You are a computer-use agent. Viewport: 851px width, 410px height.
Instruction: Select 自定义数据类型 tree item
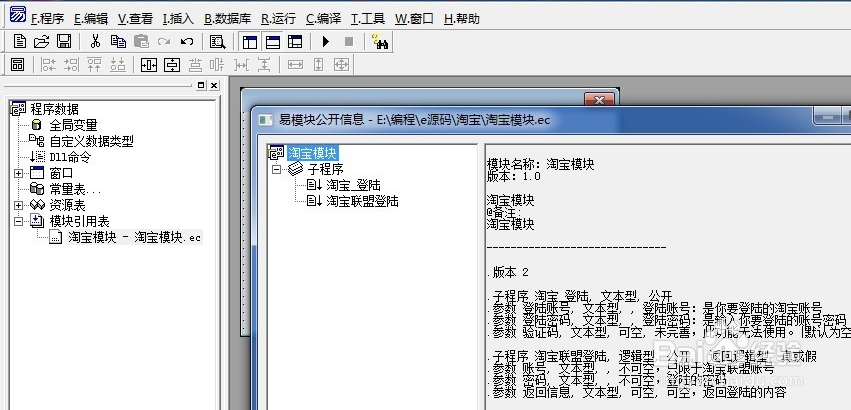[x=91, y=141]
